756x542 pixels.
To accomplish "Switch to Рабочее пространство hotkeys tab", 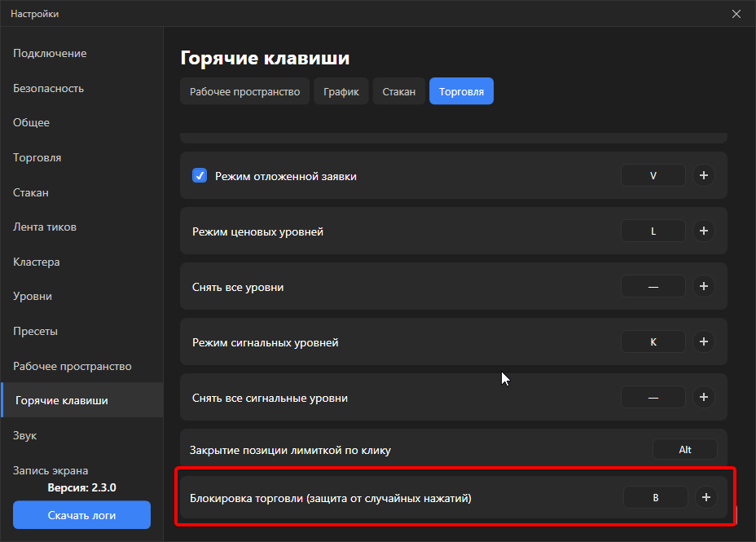I will point(245,91).
